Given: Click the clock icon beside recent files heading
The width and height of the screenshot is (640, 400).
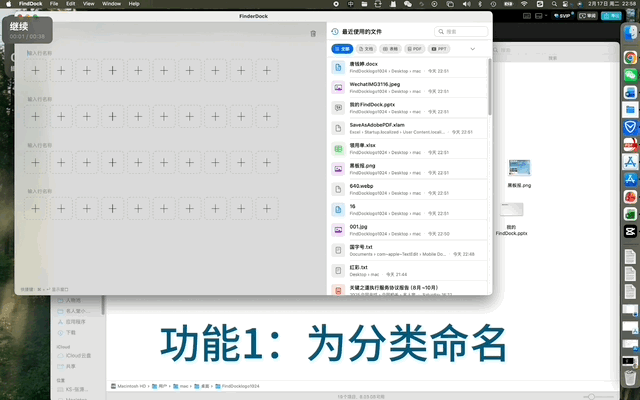Looking at the screenshot, I should coord(335,31).
